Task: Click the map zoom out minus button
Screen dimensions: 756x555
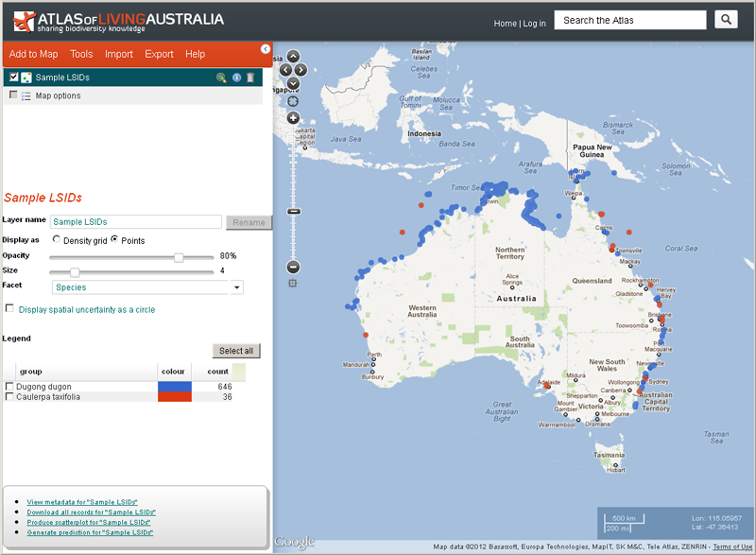Action: [x=293, y=268]
